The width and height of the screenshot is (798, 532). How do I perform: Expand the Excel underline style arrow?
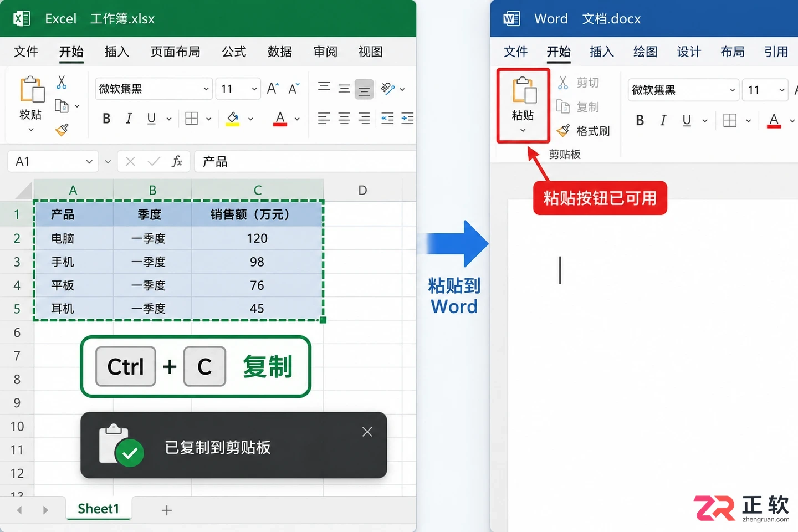(x=169, y=119)
